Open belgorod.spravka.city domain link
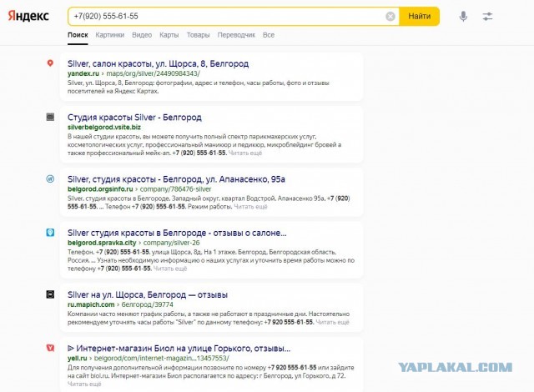This screenshot has height=392, width=534. click(x=102, y=243)
